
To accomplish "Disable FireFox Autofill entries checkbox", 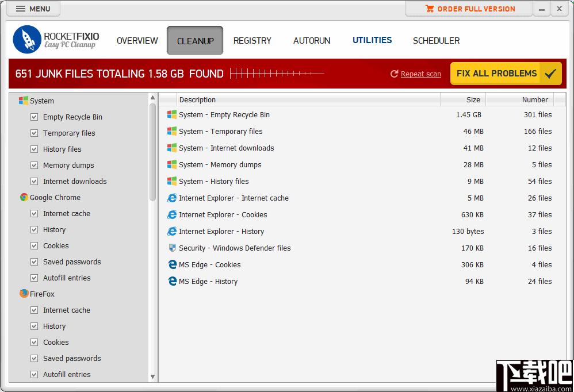I will (x=34, y=374).
